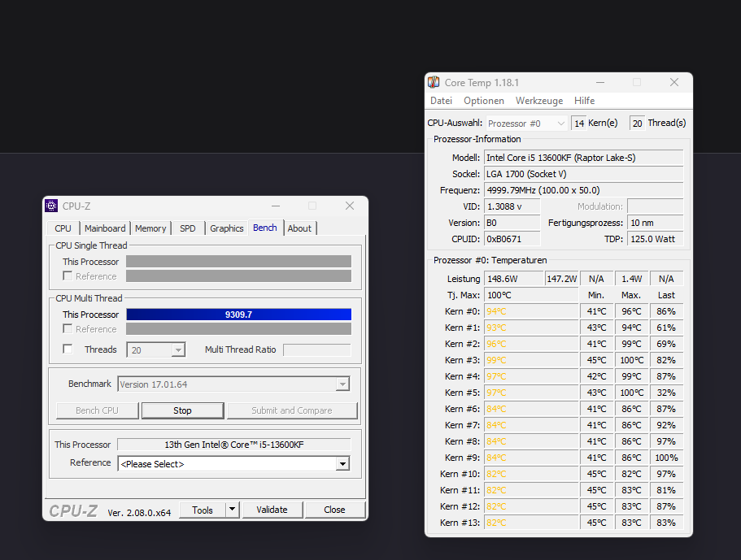This screenshot has height=560, width=741.
Task: Click the Leistung value 147.2W
Action: pyautogui.click(x=561, y=279)
